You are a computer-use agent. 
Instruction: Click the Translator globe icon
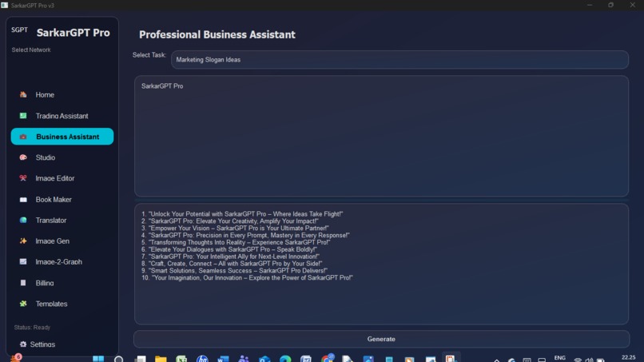[x=23, y=221]
